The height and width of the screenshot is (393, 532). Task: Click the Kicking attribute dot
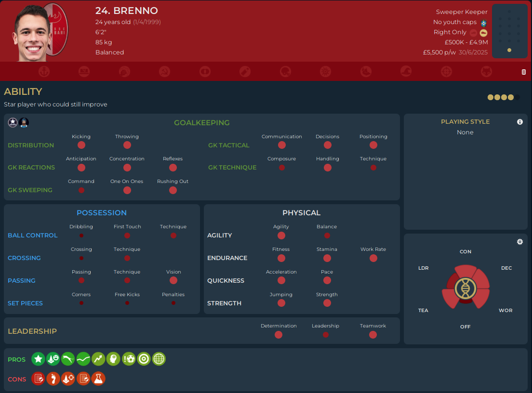point(81,145)
